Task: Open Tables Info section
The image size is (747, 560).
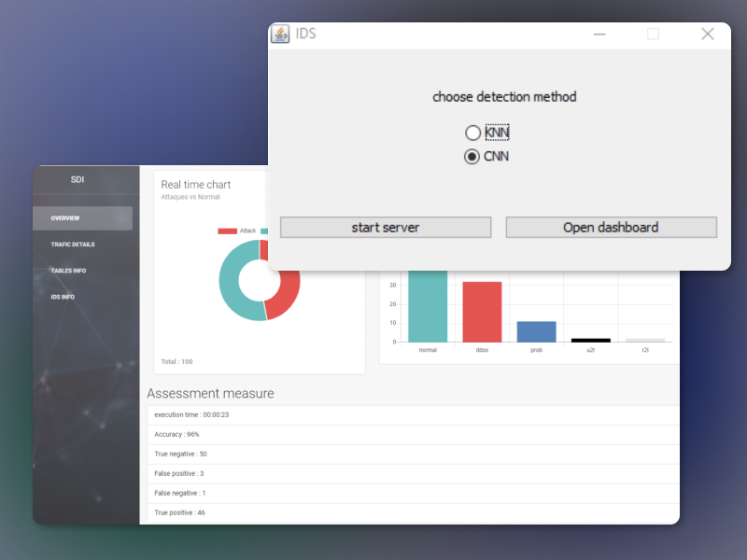Action: 68,271
